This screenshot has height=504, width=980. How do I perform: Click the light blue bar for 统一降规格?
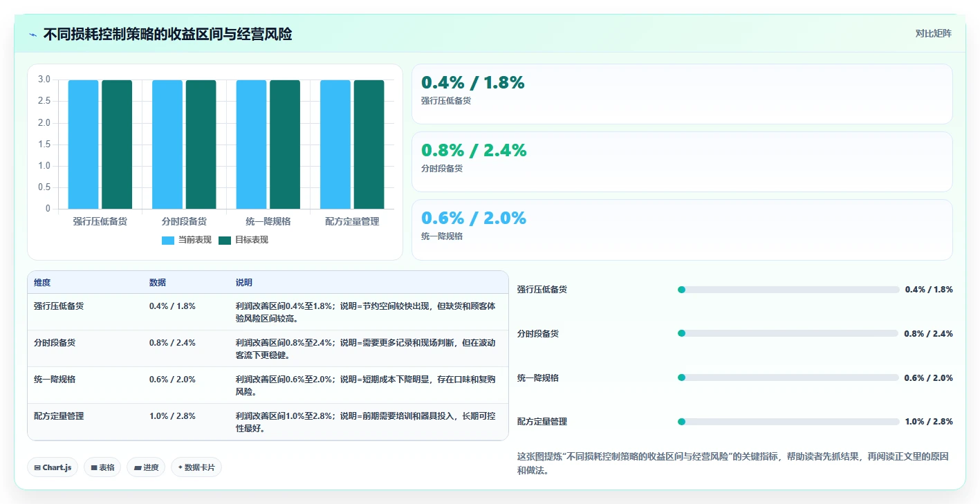251,144
